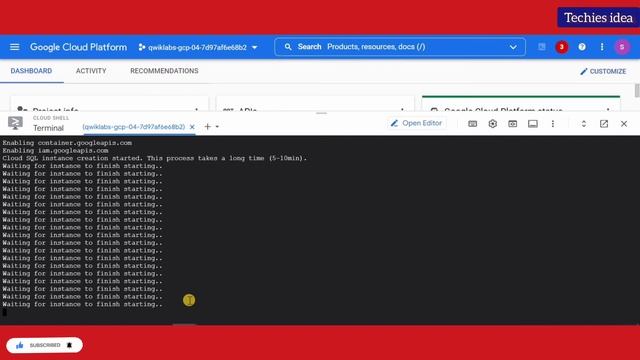Click the 'Enabling container.googleapis.com' line
This screenshot has width=640, height=360.
67,143
